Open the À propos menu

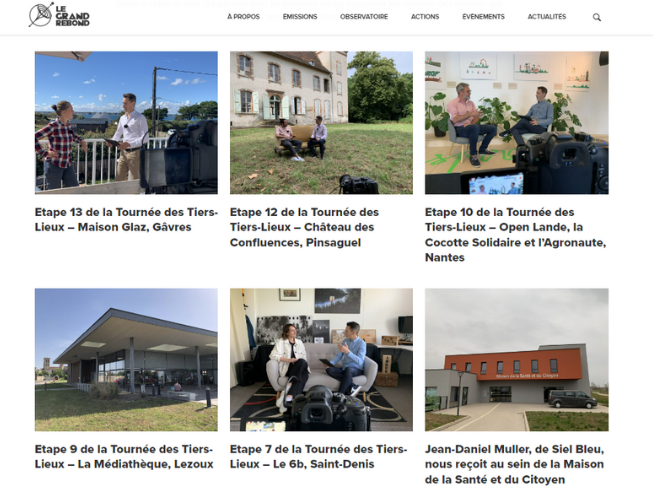click(243, 17)
